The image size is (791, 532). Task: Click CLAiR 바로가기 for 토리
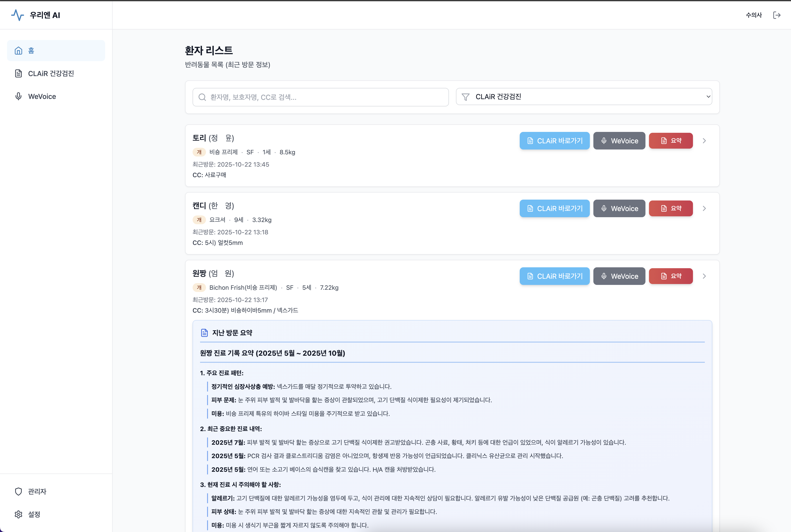pos(554,140)
